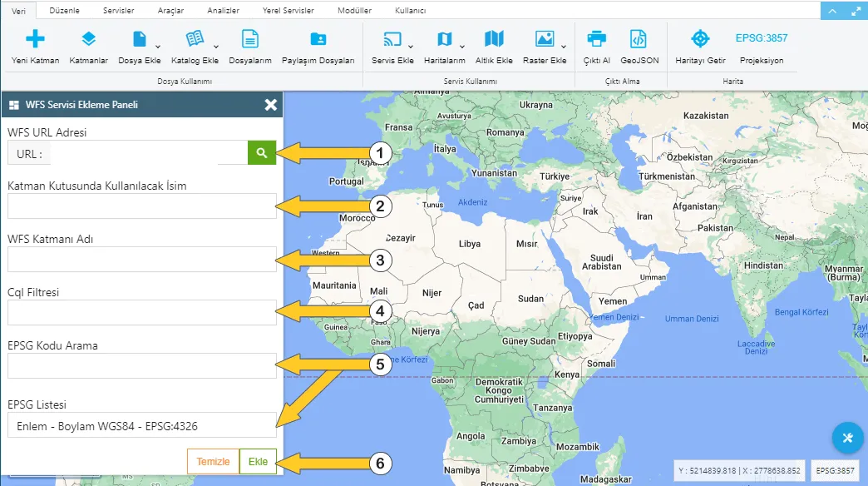Open the Paylaşım Dosyaları folder icon
Image resolution: width=868 pixels, height=486 pixels.
click(318, 39)
